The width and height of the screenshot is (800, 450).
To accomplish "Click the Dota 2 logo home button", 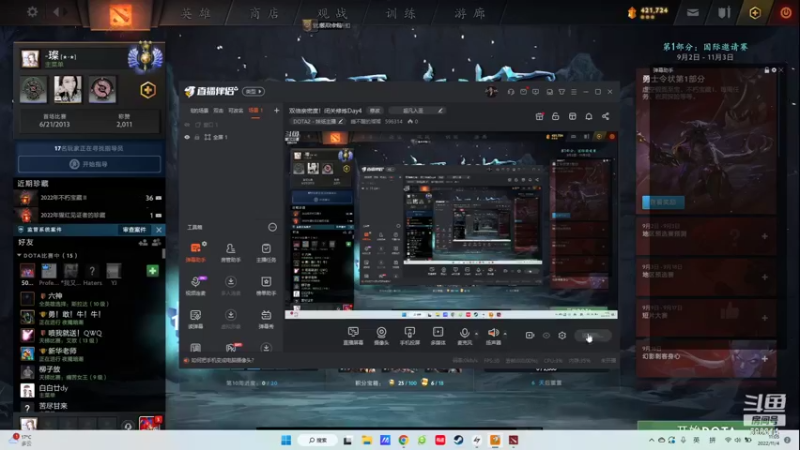I will (120, 14).
